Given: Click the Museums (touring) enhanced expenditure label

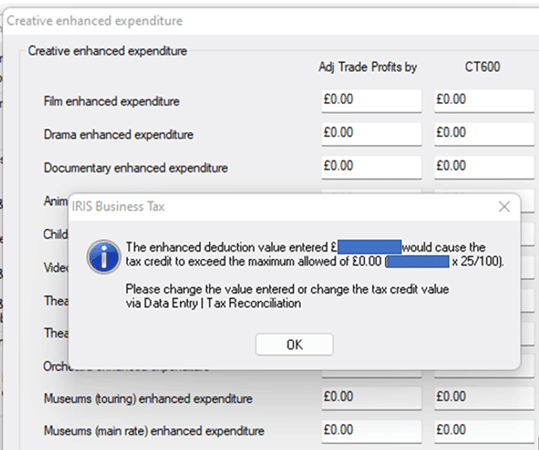Looking at the screenshot, I should coord(148,399).
